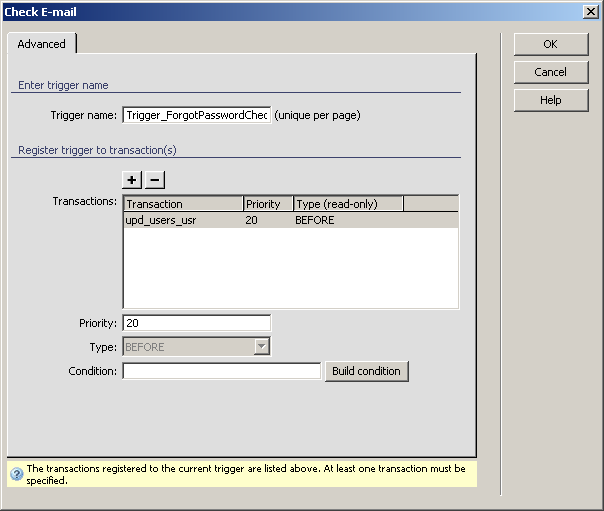Click the Type (read-only) column header
604x511 pixels.
(348, 204)
